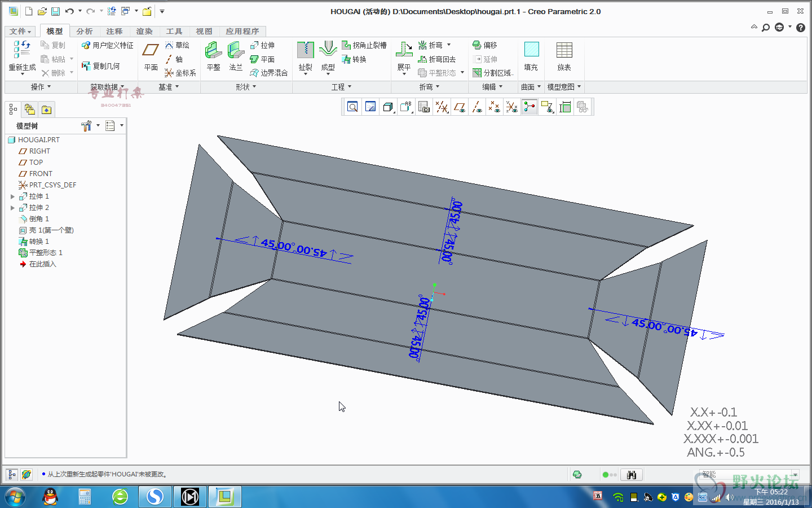Toggle the browser display icon in status bar
The height and width of the screenshot is (508, 812).
26,475
